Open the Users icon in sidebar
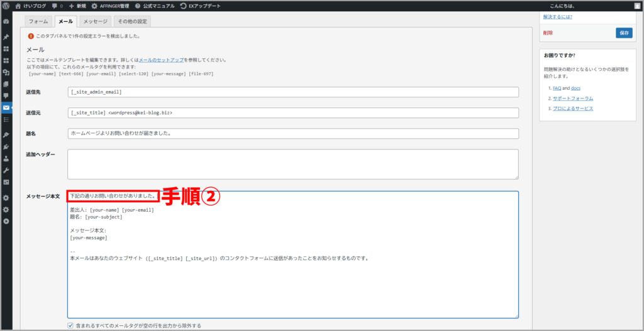Image resolution: width=644 pixels, height=331 pixels. 6,158
